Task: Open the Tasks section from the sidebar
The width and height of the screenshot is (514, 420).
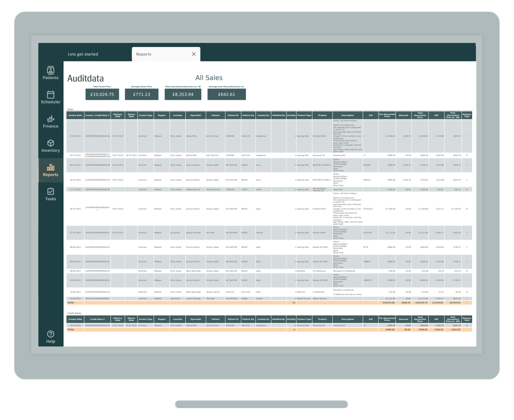Action: coord(50,194)
